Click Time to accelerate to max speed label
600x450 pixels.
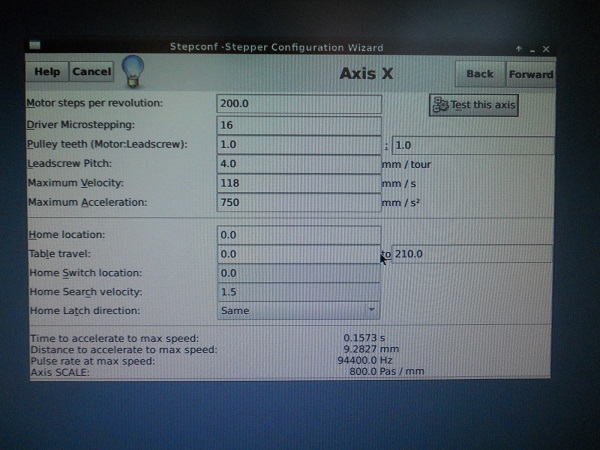click(x=114, y=338)
